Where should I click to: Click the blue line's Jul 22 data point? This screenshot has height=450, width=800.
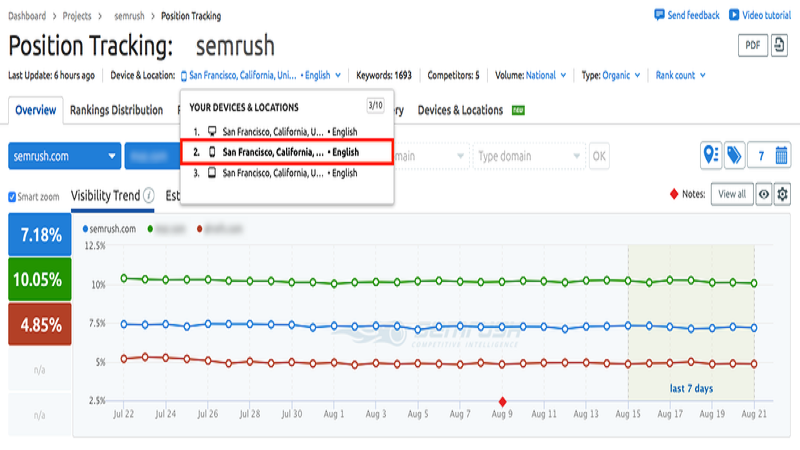point(124,324)
